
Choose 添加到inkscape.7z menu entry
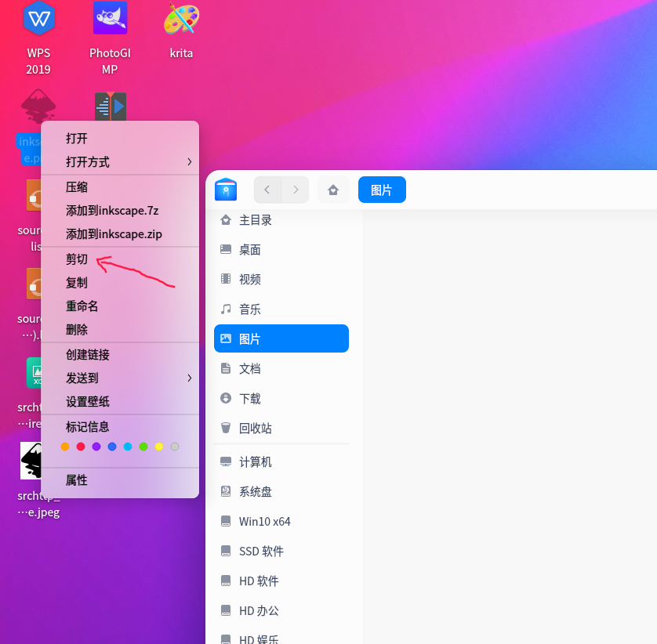(120, 211)
